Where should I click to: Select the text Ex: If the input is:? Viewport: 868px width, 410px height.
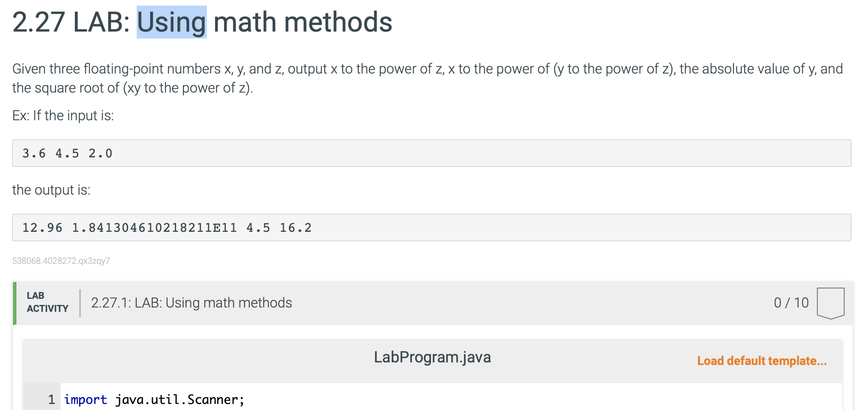[62, 115]
